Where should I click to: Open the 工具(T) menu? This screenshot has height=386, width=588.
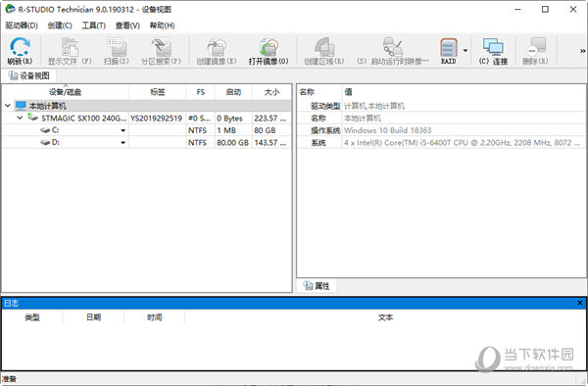[x=93, y=25]
